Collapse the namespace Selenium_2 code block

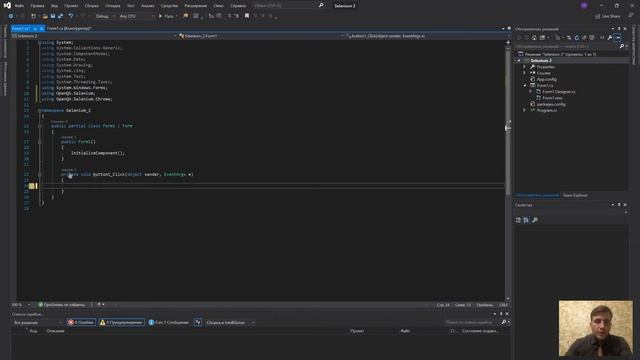click(x=40, y=110)
